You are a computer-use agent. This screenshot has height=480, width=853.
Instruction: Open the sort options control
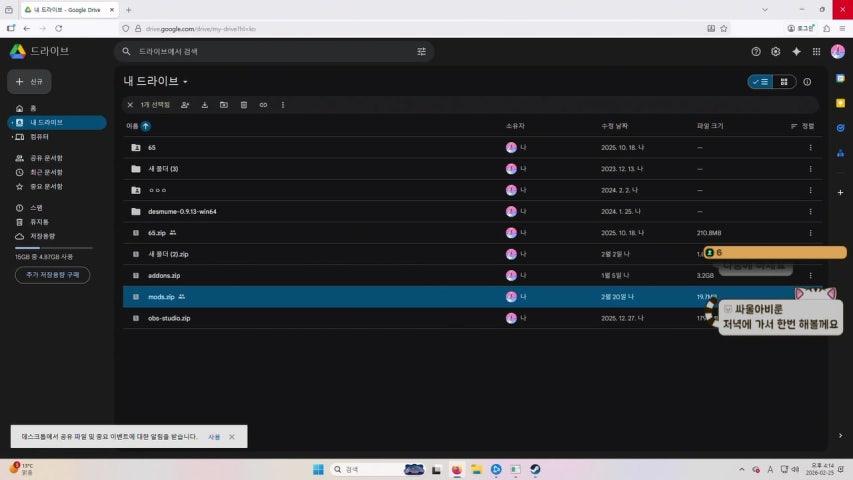pos(802,126)
